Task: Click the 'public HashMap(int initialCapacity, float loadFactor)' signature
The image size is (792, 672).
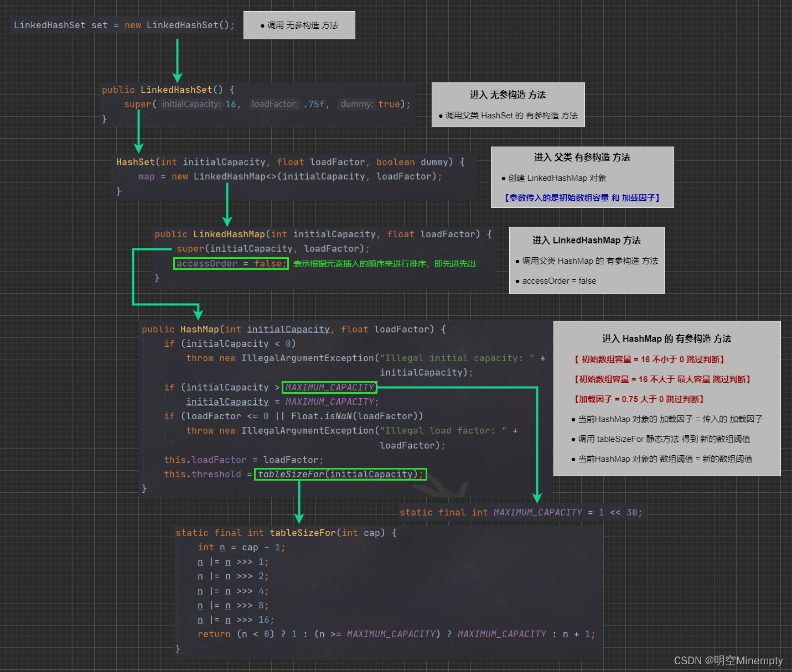Action: 294,329
